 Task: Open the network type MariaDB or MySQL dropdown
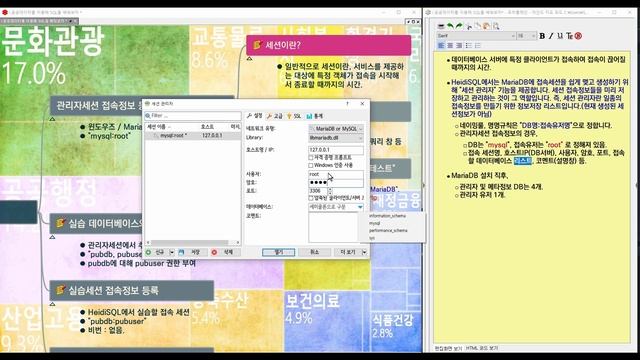click(x=336, y=129)
